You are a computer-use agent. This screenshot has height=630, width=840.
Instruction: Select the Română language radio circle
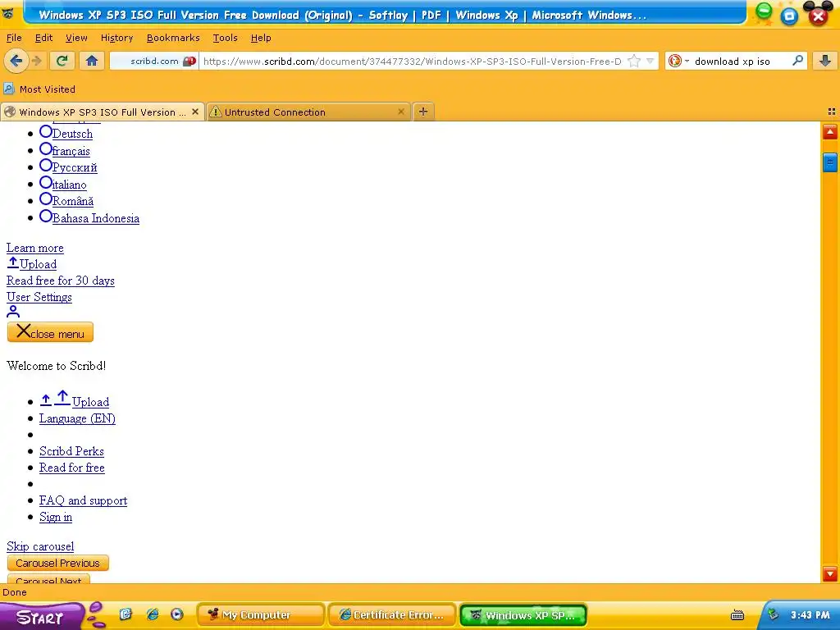(46, 199)
